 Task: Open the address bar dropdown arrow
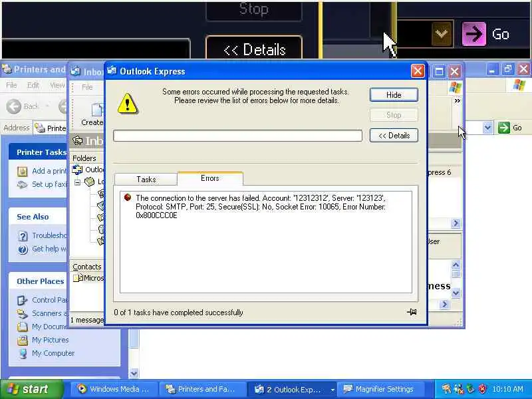point(487,128)
